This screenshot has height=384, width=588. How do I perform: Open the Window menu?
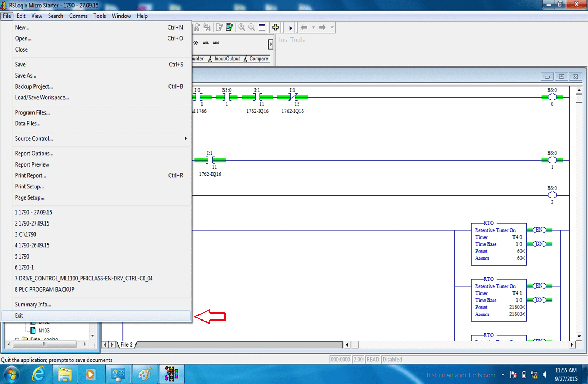coord(121,16)
